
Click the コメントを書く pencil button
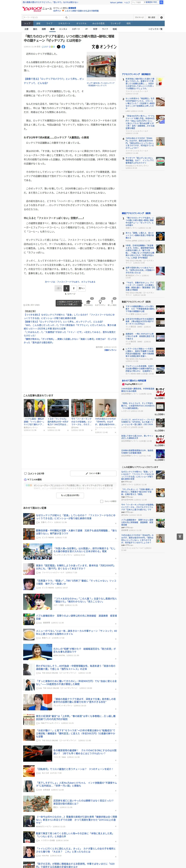click(x=93, y=473)
